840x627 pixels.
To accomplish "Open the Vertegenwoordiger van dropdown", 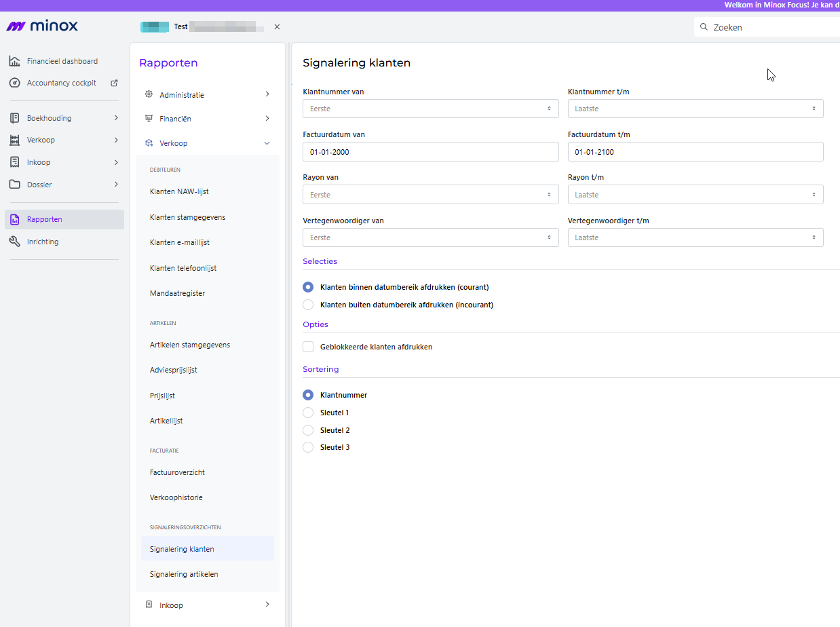I will coord(431,237).
